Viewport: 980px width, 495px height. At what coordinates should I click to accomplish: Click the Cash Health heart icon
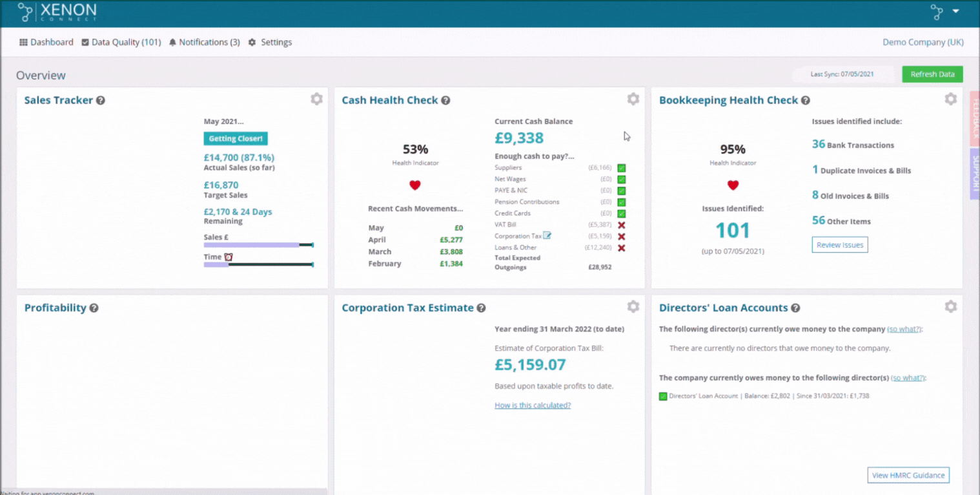click(x=415, y=185)
